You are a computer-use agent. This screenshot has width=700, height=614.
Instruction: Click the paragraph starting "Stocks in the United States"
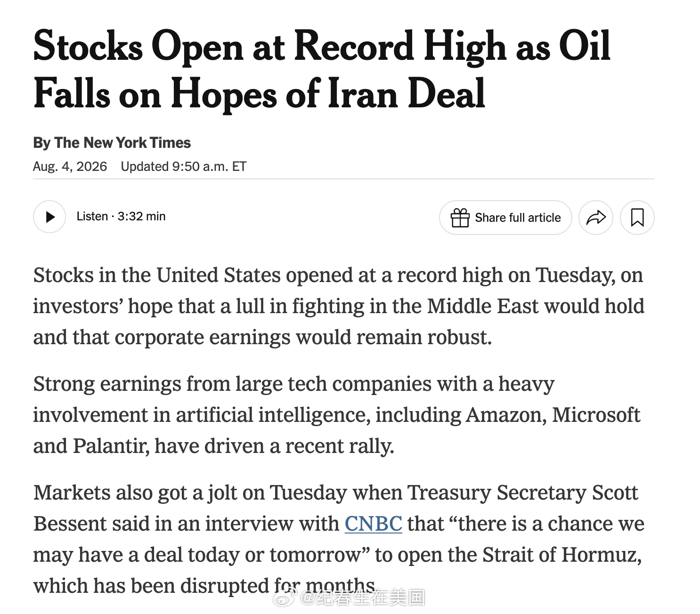[x=339, y=306]
